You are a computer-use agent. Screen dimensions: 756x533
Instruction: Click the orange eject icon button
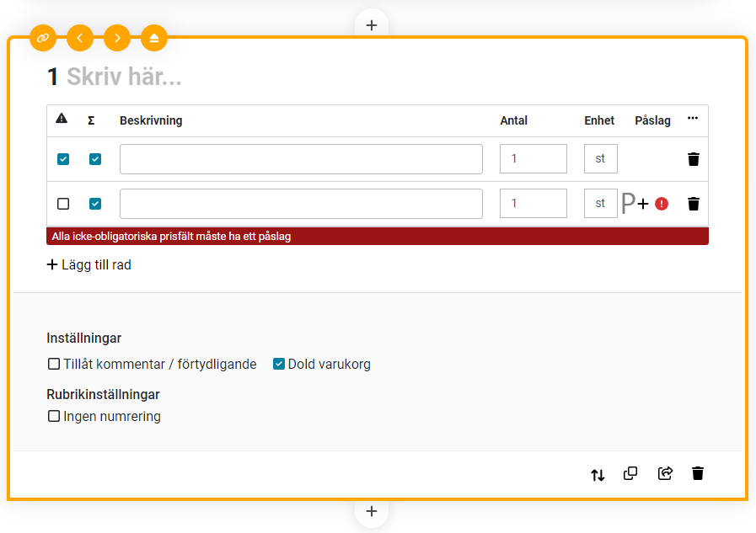click(154, 38)
